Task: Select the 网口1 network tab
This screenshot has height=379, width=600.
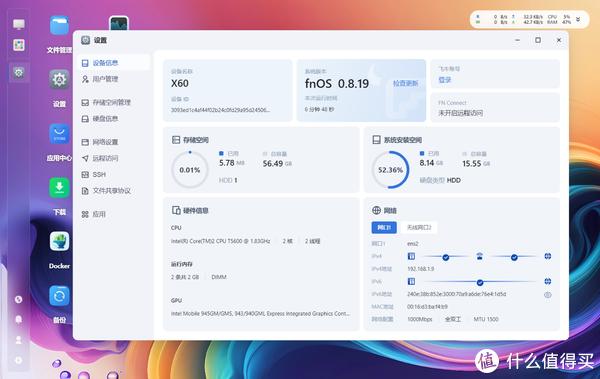Action: 384,227
